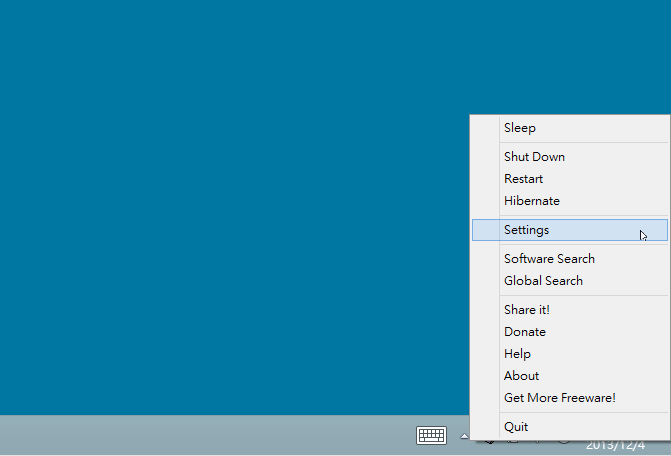Launch Software Search menu item

click(x=570, y=259)
